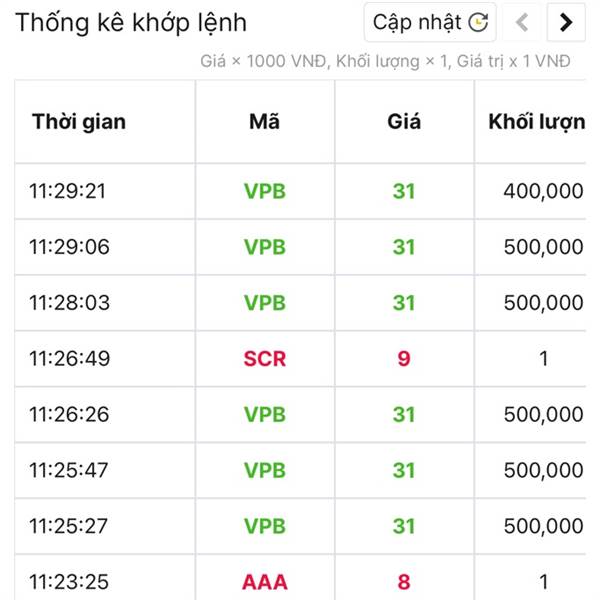Select price 8 in AAA row

click(404, 582)
